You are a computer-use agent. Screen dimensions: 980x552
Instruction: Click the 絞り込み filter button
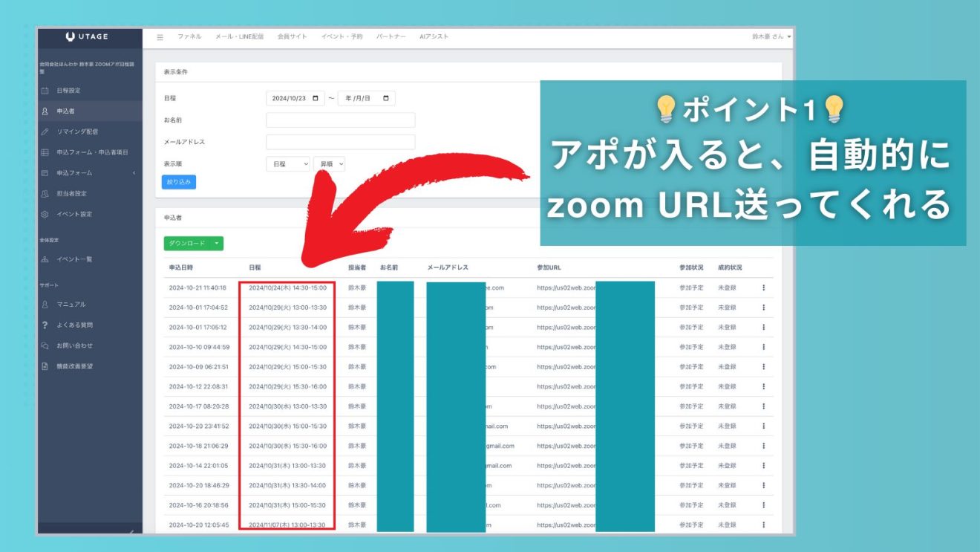tap(179, 182)
